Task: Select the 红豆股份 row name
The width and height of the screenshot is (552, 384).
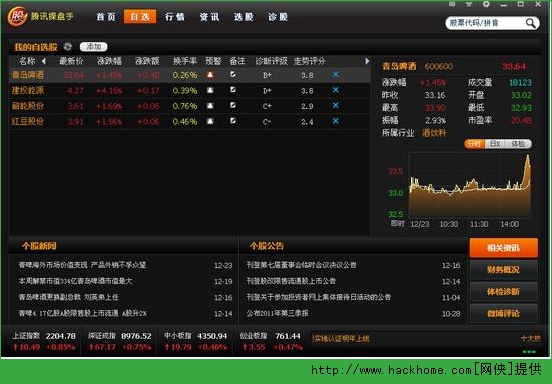Action: [27, 121]
